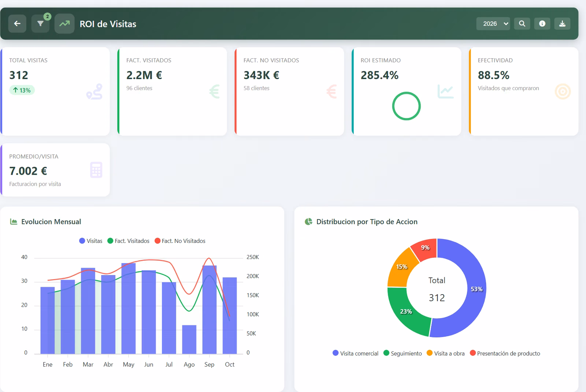This screenshot has height=392, width=586.
Task: Toggle Visita a obra legend item
Action: click(x=446, y=354)
